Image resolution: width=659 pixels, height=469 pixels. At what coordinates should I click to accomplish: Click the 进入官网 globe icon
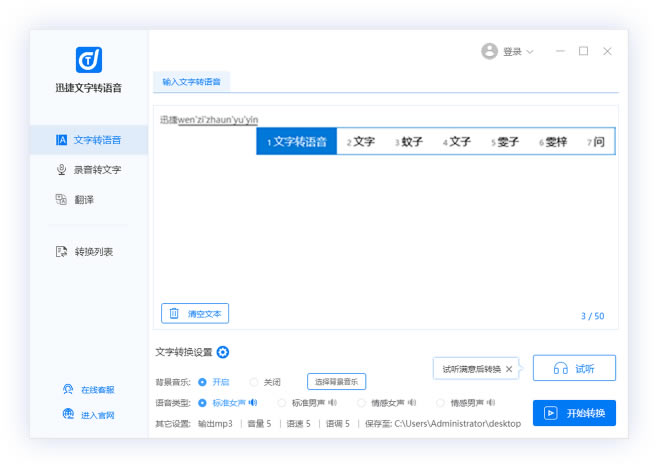tap(68, 413)
